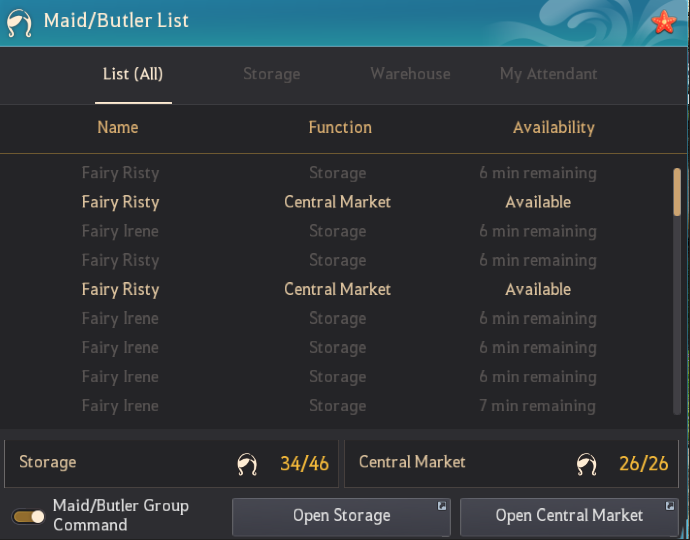Switch to the List (All) tab
Image resolution: width=690 pixels, height=540 pixels.
133,74
